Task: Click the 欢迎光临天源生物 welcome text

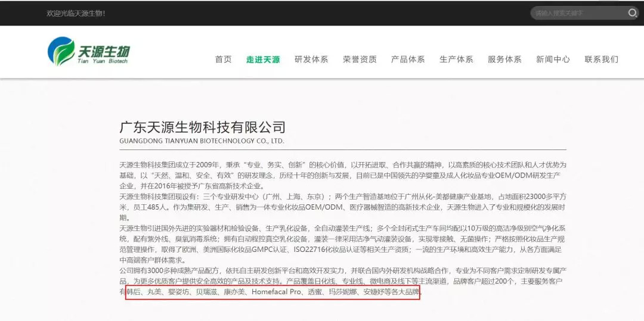Action: tap(76, 13)
